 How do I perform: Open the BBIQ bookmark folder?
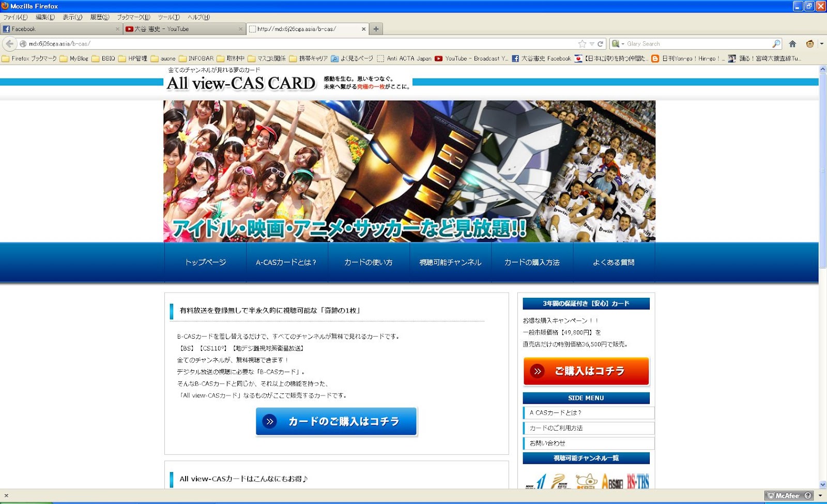click(x=103, y=58)
